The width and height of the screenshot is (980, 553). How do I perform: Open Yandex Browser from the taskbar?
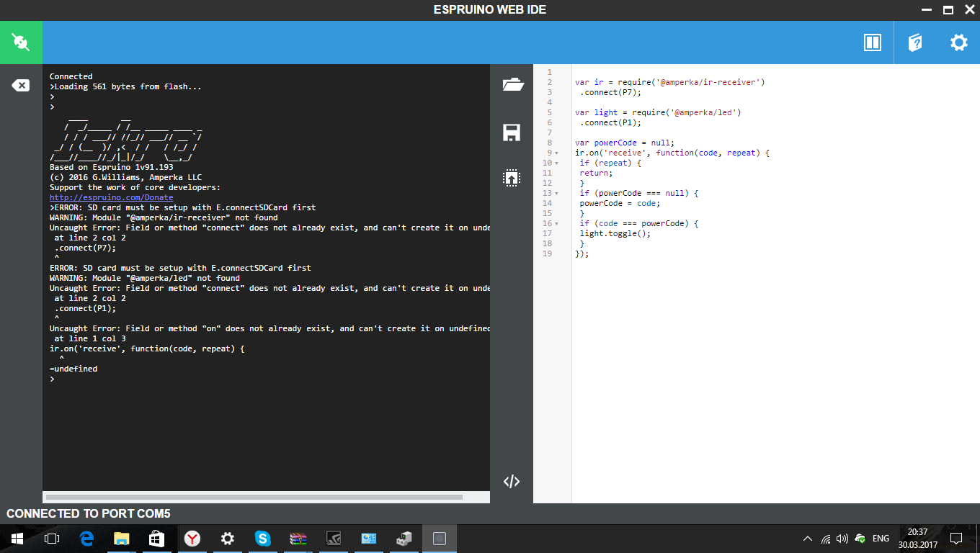point(192,539)
